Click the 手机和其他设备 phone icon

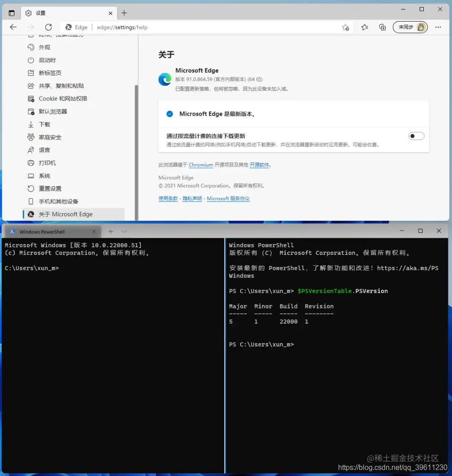click(30, 201)
